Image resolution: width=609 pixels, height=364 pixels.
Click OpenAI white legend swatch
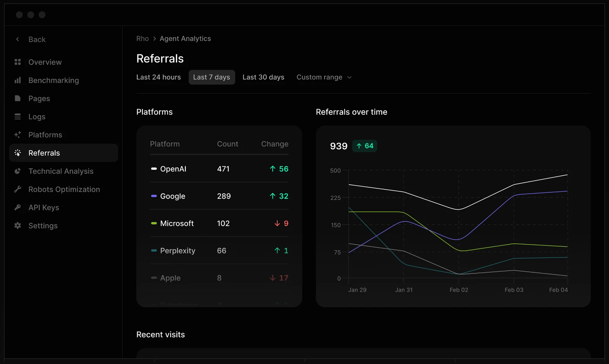[x=154, y=168]
